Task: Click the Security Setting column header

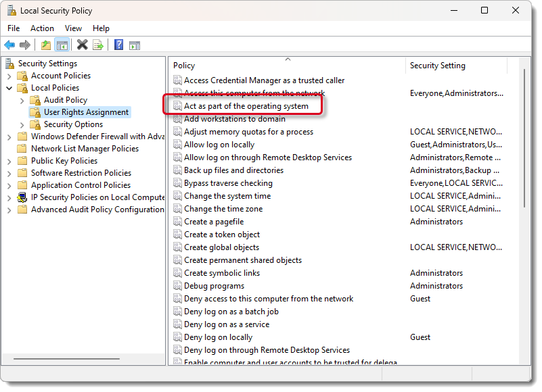Action: tap(437, 66)
